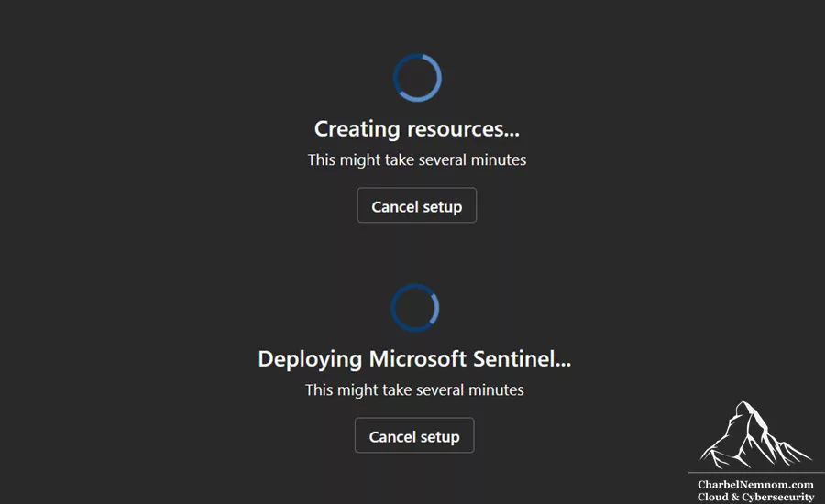Click the white mountain logo

coord(755,435)
